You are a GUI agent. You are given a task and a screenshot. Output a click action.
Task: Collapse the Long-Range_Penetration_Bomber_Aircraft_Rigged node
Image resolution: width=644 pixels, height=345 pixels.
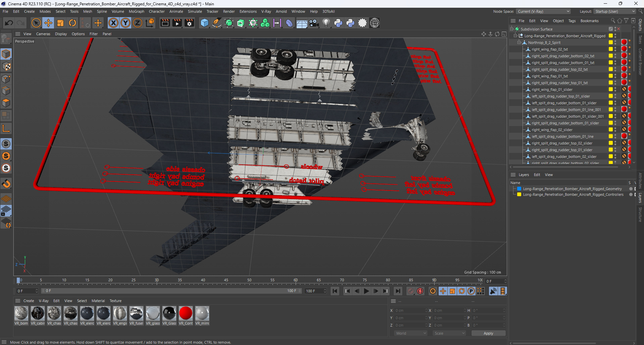(x=515, y=36)
